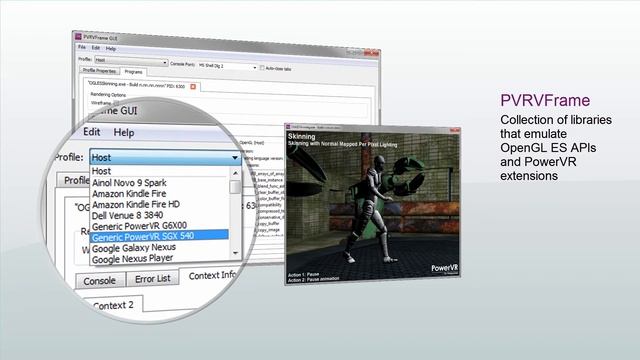Screen dimensions: 640x360
Task: Click the PVRVFrame GUI purple title bar icon
Action: [78, 37]
